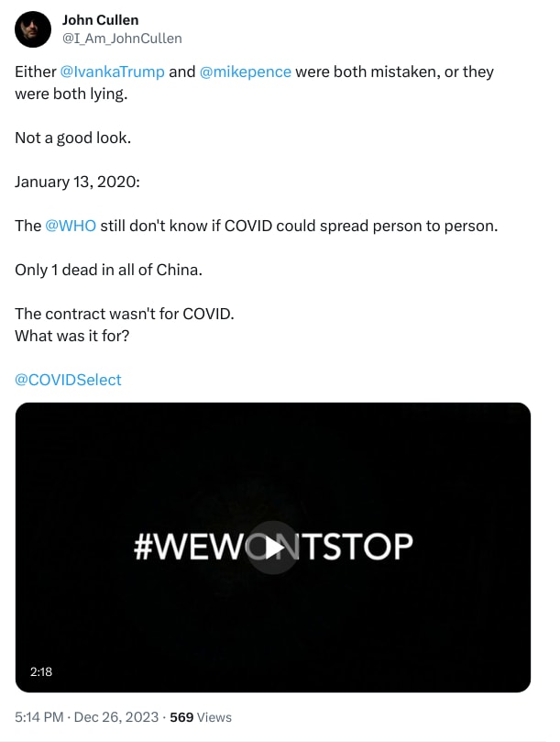The image size is (560, 742).
Task: Open the John Cullen display name
Action: (100, 20)
